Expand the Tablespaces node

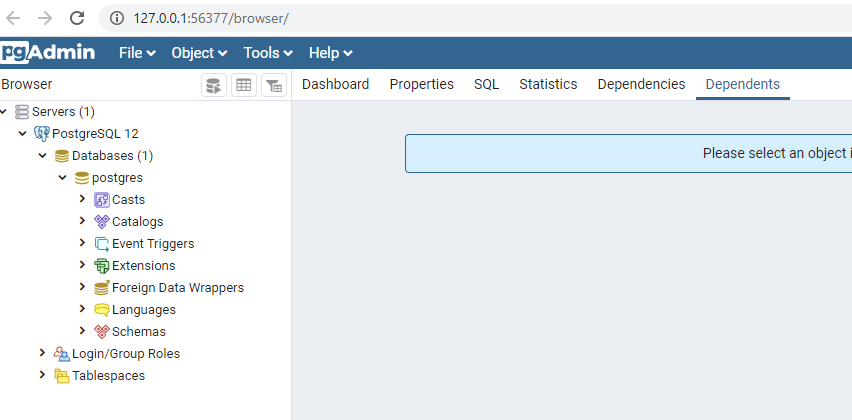(42, 374)
